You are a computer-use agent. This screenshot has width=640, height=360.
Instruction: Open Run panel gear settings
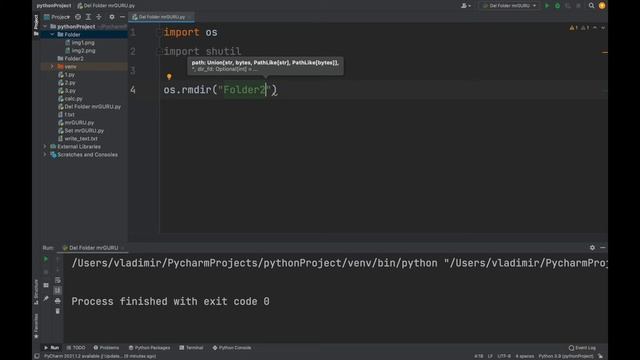pos(592,247)
